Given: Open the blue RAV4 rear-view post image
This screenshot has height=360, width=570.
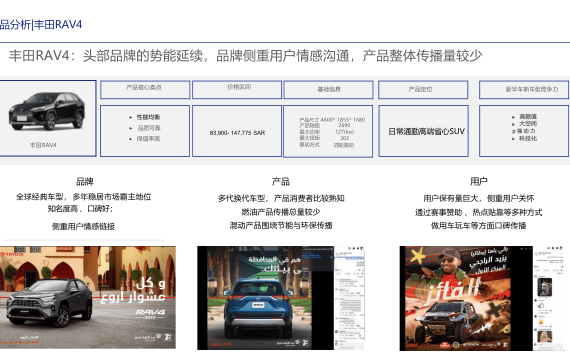Looking at the screenshot, I should (x=265, y=298).
